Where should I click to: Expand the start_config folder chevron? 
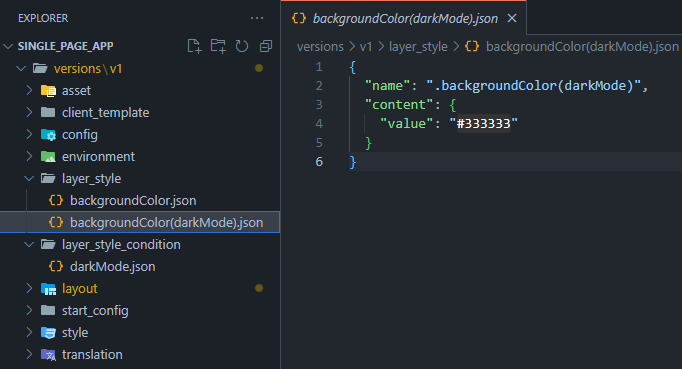click(29, 310)
